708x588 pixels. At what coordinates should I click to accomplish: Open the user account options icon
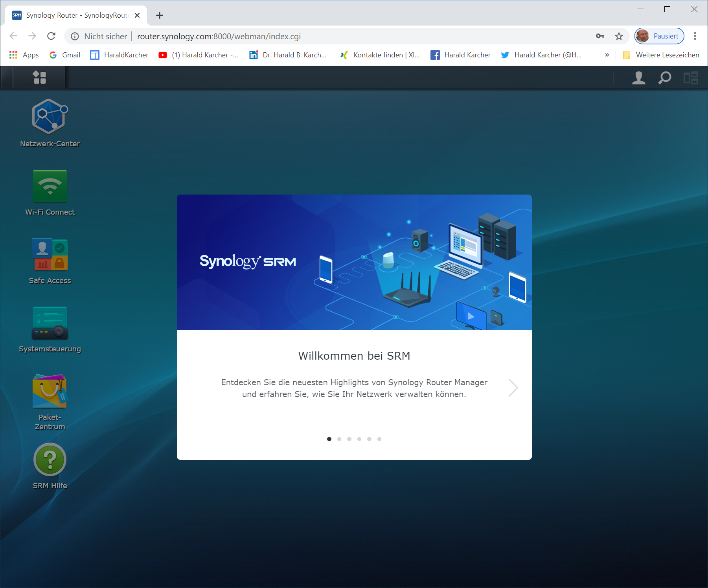639,78
